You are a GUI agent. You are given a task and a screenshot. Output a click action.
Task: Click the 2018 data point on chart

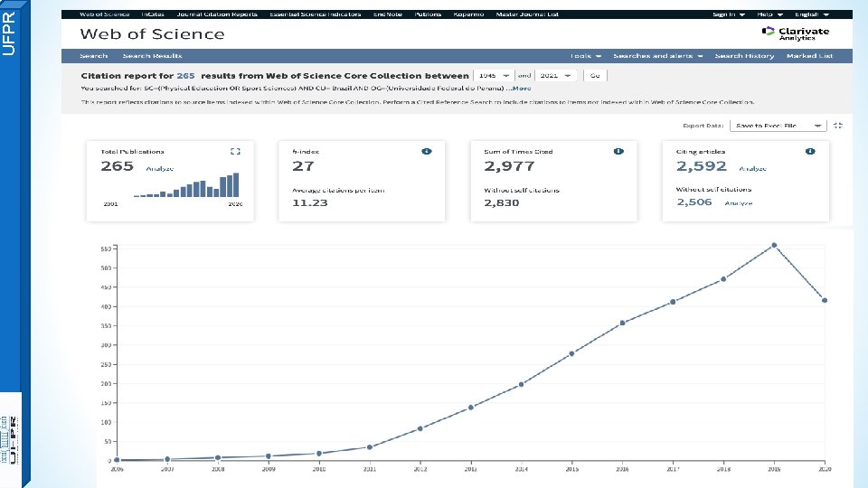(x=723, y=279)
